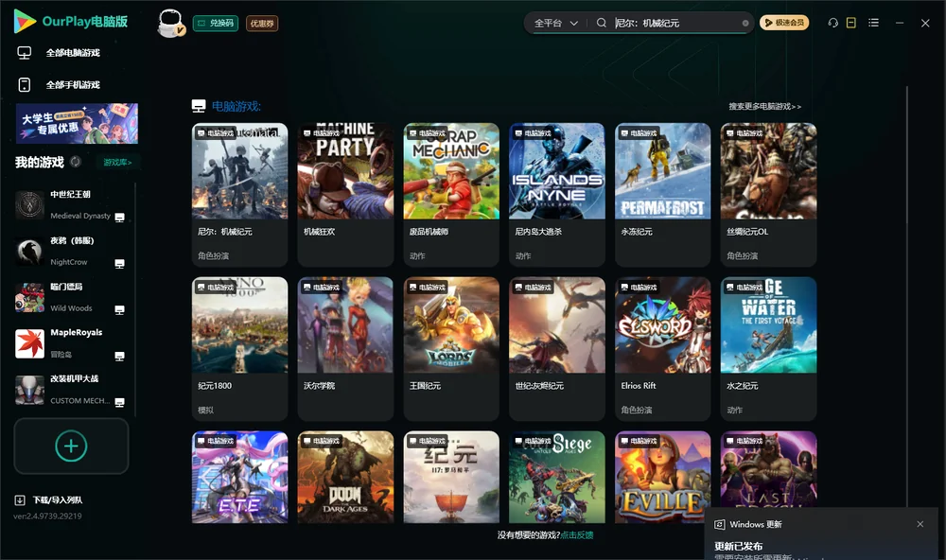Clear the search text with the x icon
This screenshot has height=560, width=946.
(745, 23)
